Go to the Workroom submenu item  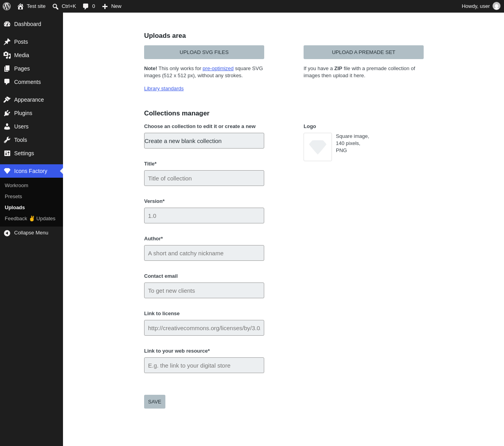coord(17,186)
